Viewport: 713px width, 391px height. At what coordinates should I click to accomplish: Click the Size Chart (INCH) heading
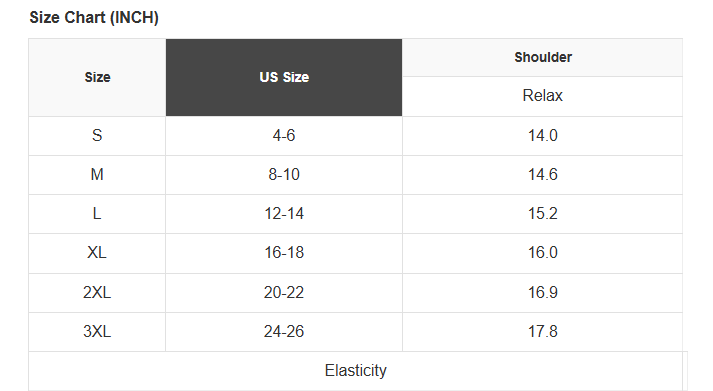click(94, 17)
